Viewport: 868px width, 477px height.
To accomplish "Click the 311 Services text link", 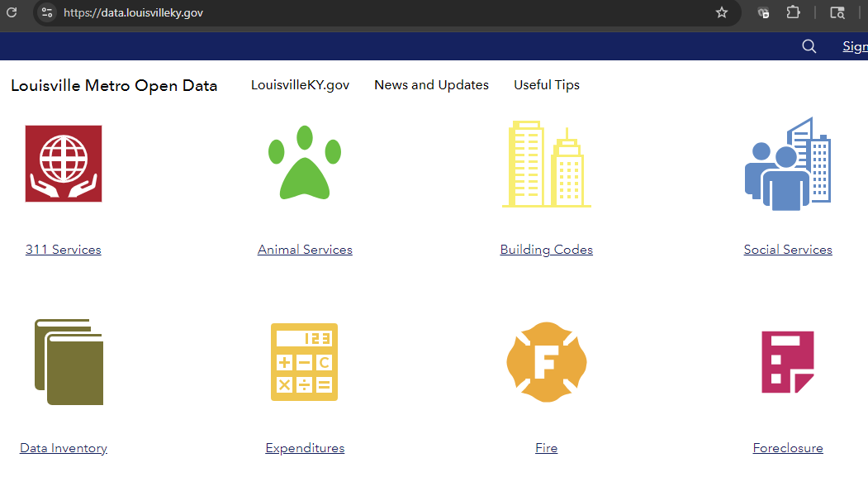I will point(64,250).
